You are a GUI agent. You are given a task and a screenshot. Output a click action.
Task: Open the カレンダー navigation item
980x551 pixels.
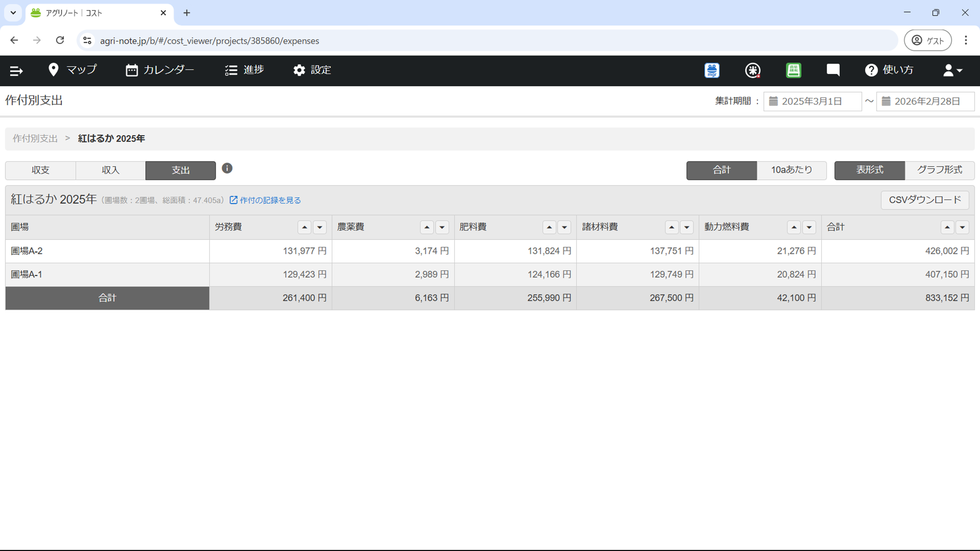coord(160,70)
